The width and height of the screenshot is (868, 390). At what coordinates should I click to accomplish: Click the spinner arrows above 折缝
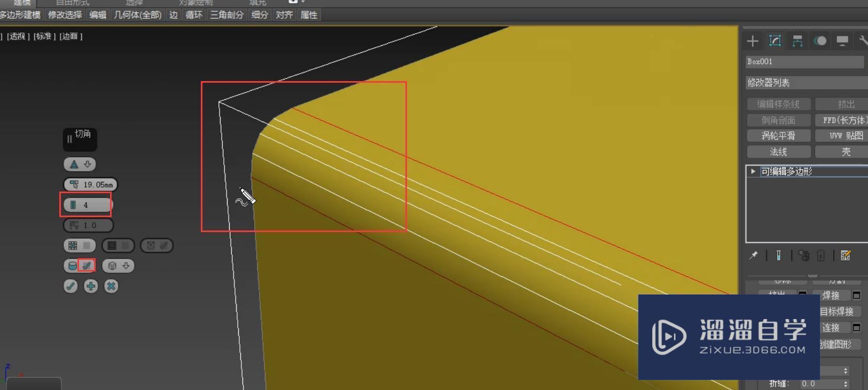[846, 370]
